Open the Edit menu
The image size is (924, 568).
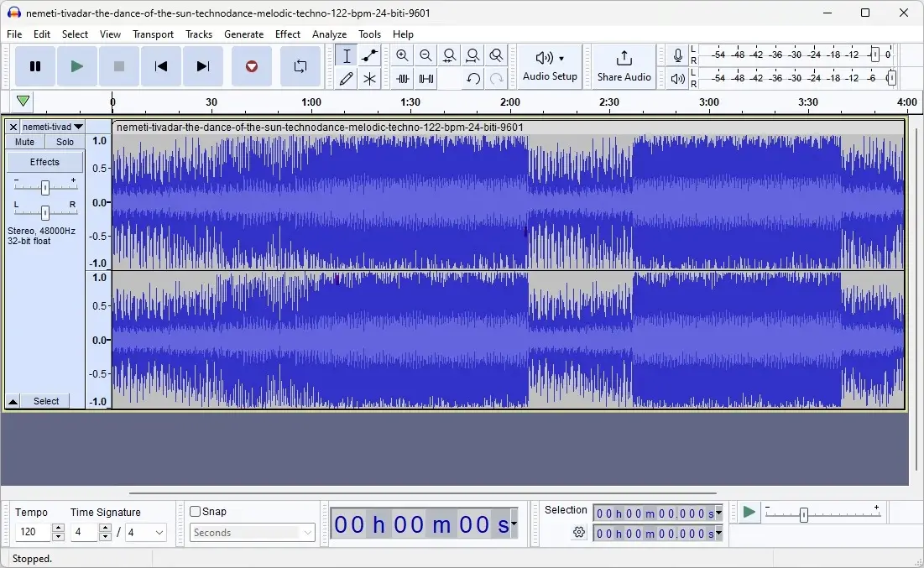(42, 34)
